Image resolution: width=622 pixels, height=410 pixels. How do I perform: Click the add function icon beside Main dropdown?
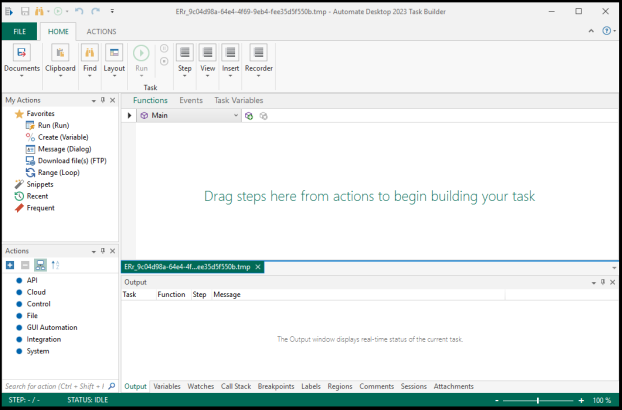(x=249, y=116)
